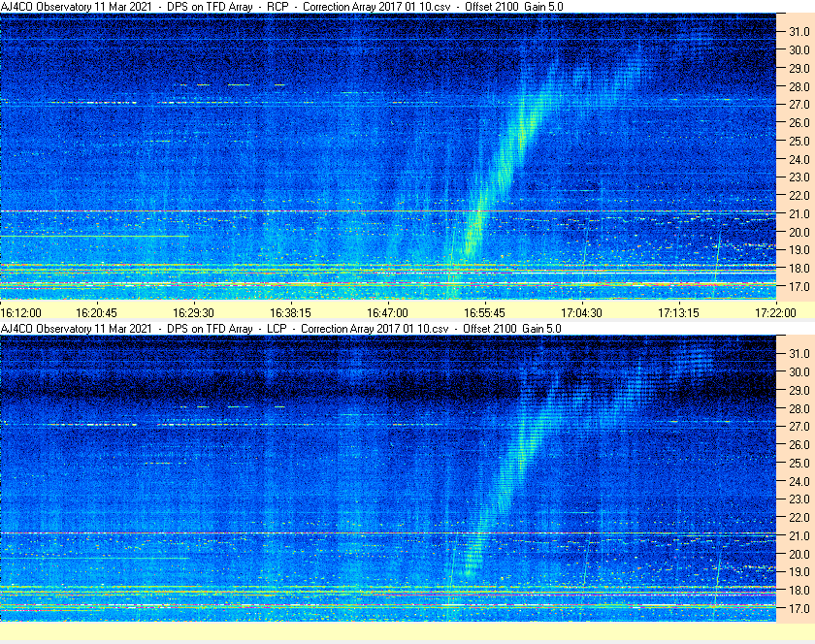Click the 22.0 frequency label on the RCP axis

[x=799, y=196]
